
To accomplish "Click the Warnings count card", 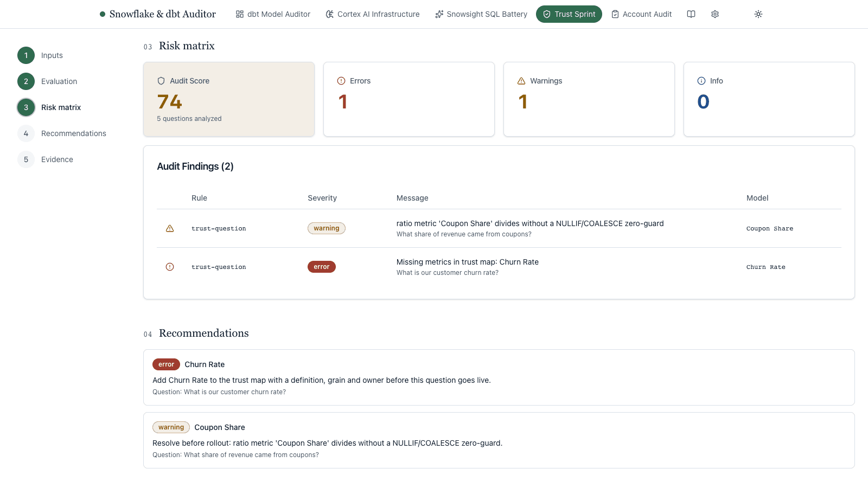I will pos(589,99).
